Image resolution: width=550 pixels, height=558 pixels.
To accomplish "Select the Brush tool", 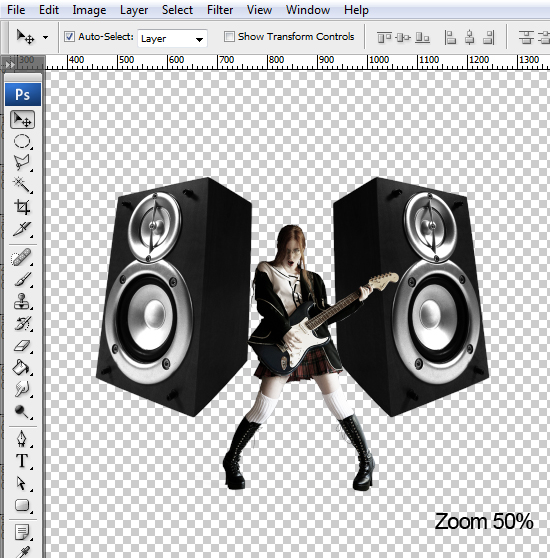I will pyautogui.click(x=22, y=279).
